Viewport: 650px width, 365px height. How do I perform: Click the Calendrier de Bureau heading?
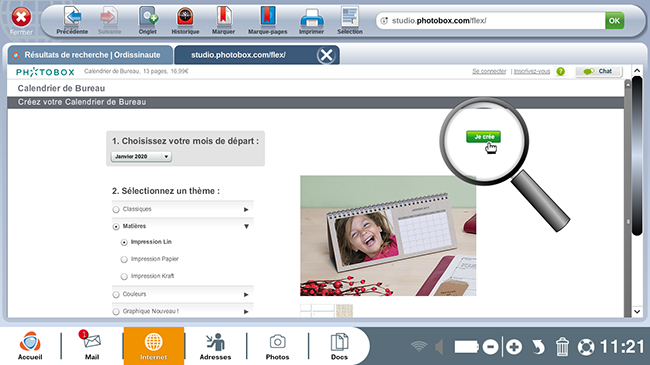61,88
